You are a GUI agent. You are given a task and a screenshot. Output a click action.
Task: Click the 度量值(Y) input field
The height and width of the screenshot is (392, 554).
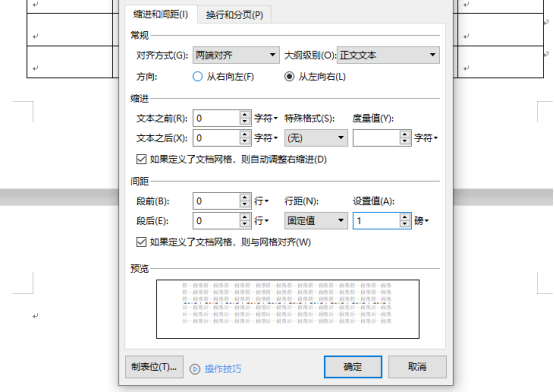[x=377, y=138]
